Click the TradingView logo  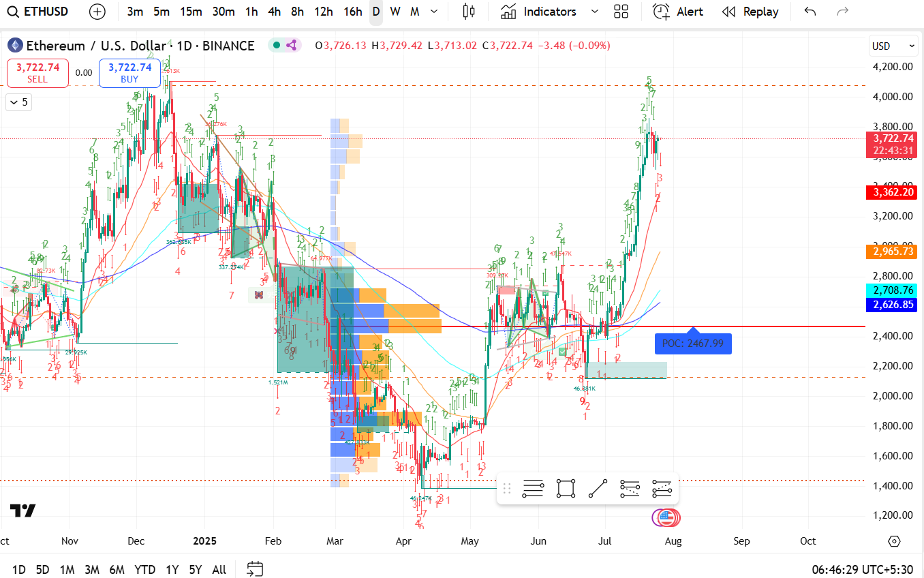point(23,511)
